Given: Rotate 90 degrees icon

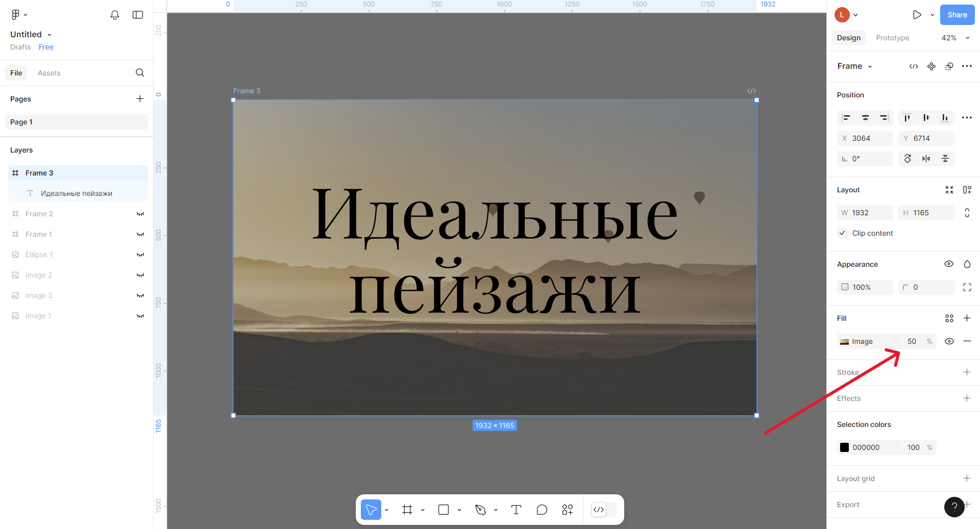Looking at the screenshot, I should (x=908, y=159).
